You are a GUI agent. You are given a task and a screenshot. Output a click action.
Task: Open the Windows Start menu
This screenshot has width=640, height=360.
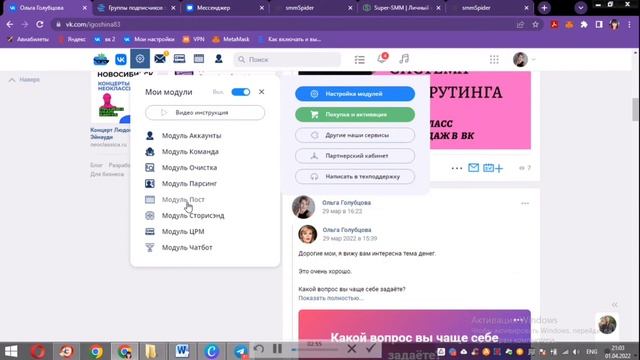point(11,351)
